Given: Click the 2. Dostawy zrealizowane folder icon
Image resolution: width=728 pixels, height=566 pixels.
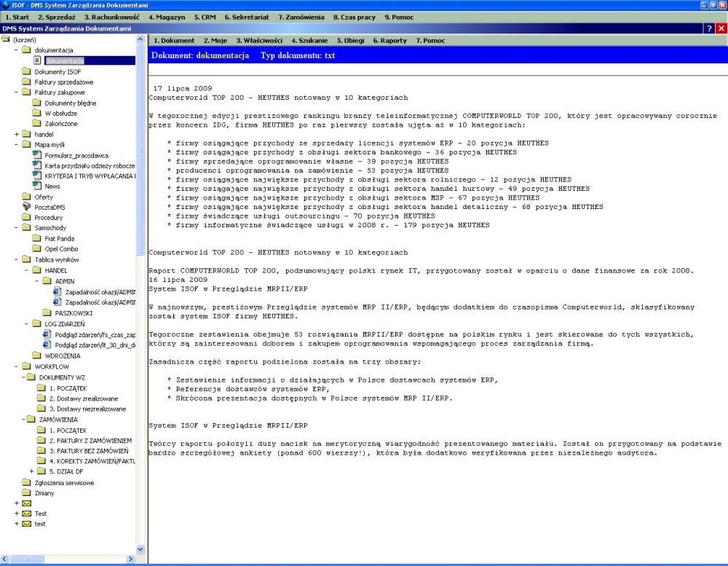Looking at the screenshot, I should (41, 398).
